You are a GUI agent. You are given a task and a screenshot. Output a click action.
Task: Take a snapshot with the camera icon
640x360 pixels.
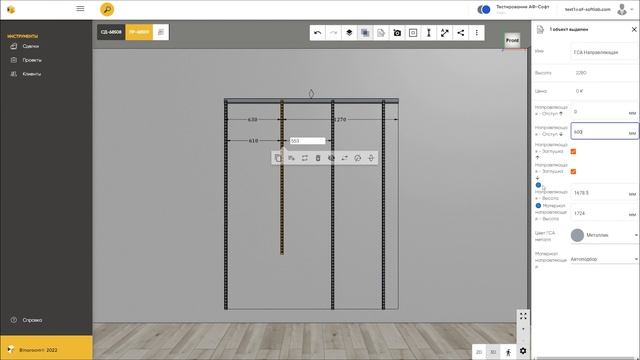tap(397, 33)
